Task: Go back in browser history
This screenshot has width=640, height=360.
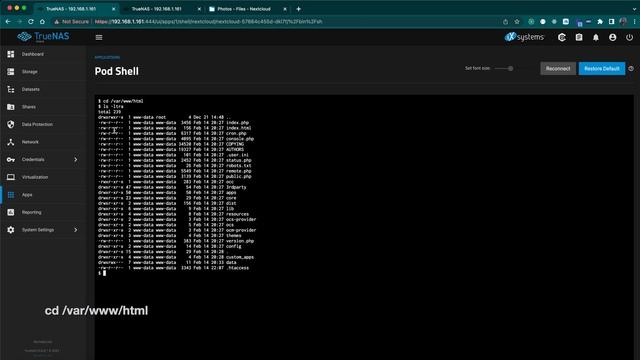Action: tap(8, 21)
